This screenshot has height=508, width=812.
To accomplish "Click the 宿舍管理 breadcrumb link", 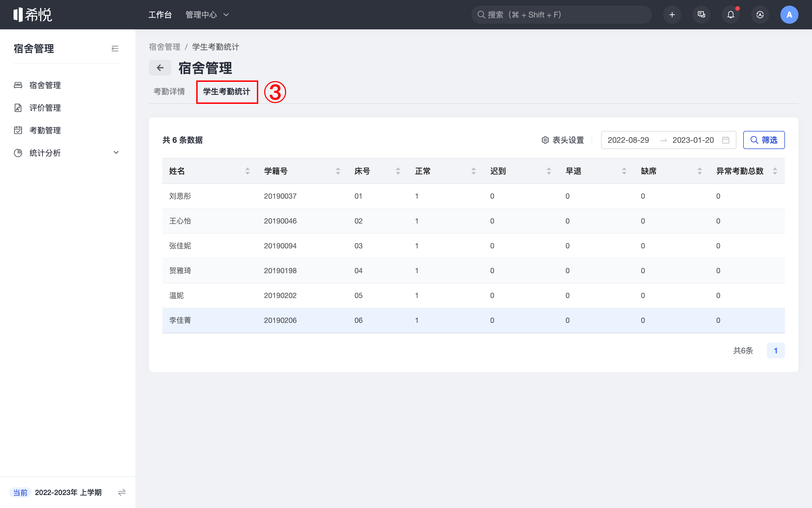I will 165,47.
